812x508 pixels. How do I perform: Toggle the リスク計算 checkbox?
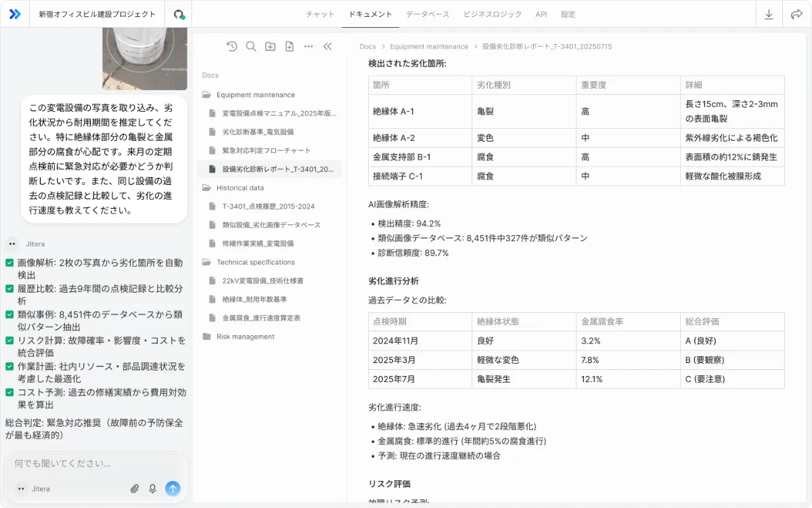tap(9, 340)
